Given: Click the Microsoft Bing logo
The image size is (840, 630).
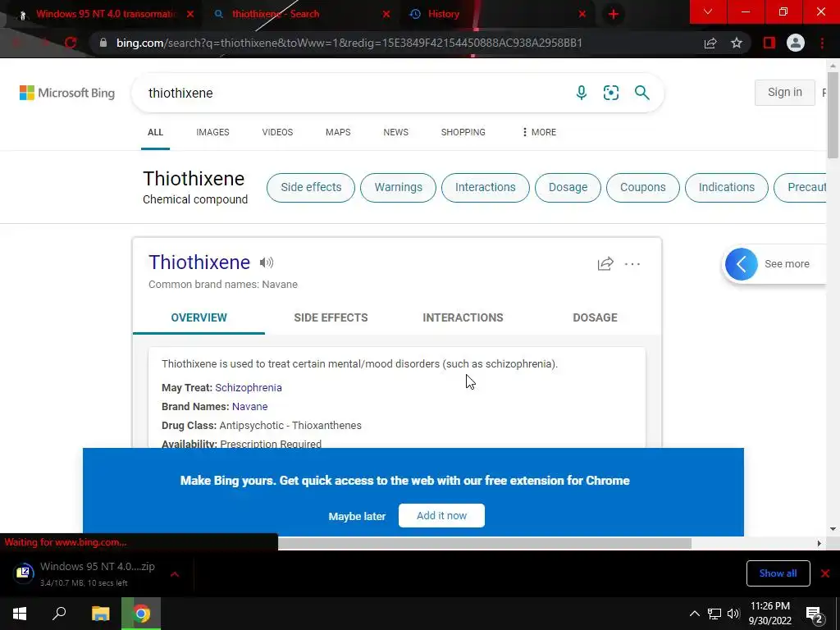Looking at the screenshot, I should (67, 93).
